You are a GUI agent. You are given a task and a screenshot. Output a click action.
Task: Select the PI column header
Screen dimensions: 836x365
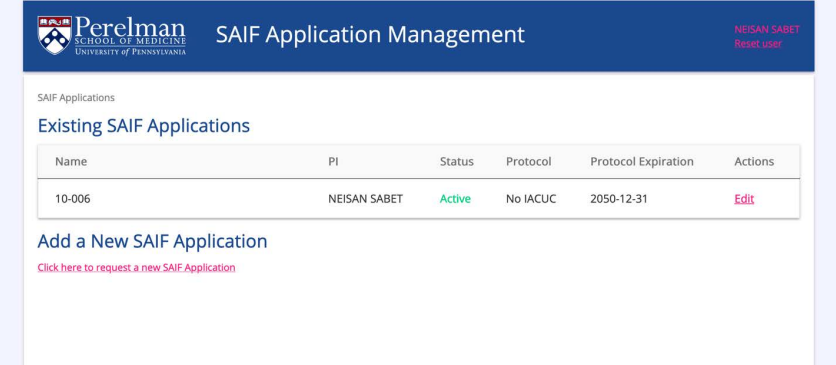[x=333, y=161]
